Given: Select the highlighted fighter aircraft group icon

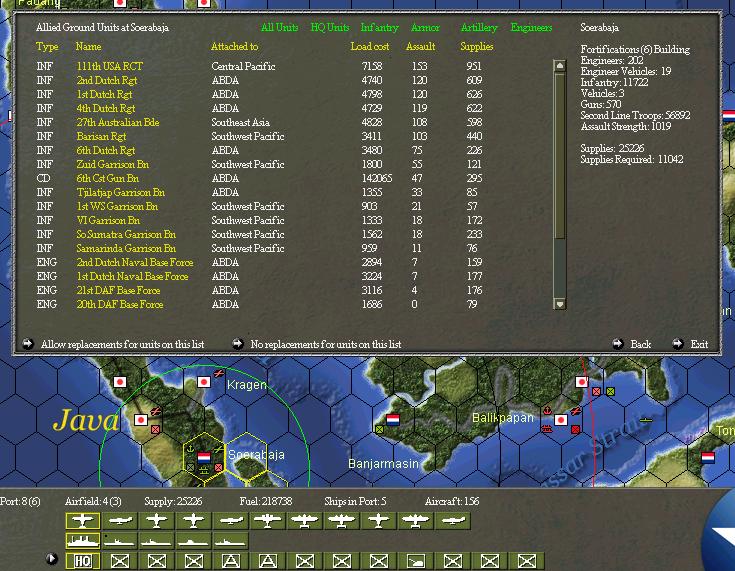Looking at the screenshot, I should point(82,520).
